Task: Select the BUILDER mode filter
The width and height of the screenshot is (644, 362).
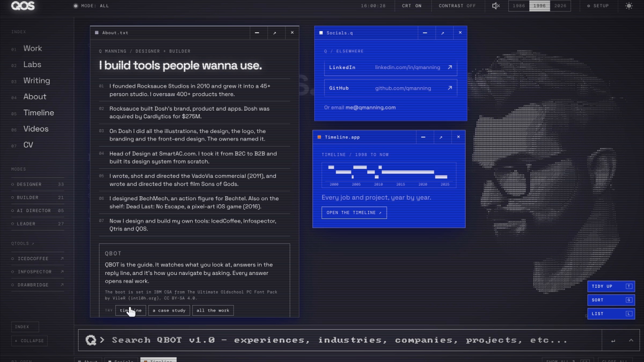Action: tap(38, 197)
